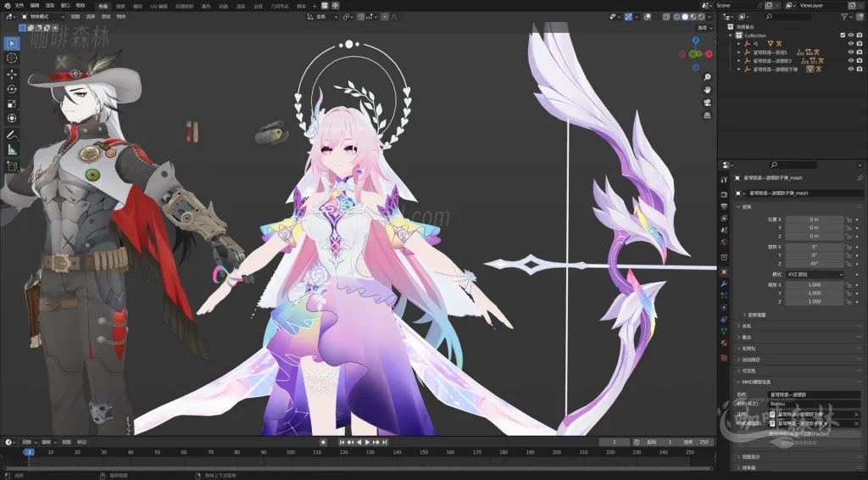
Task: Activate the Move tool in left toolbar
Action: (12, 74)
